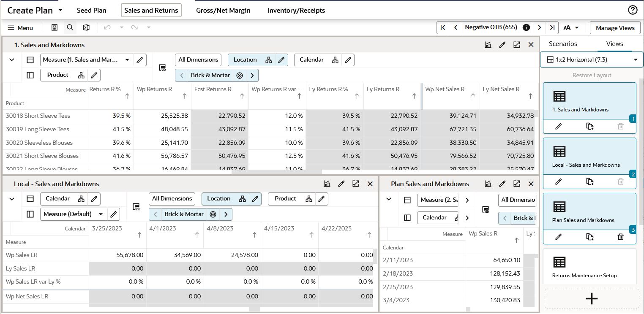Toggle the Brick & Mortar target in Local panel

[213, 214]
